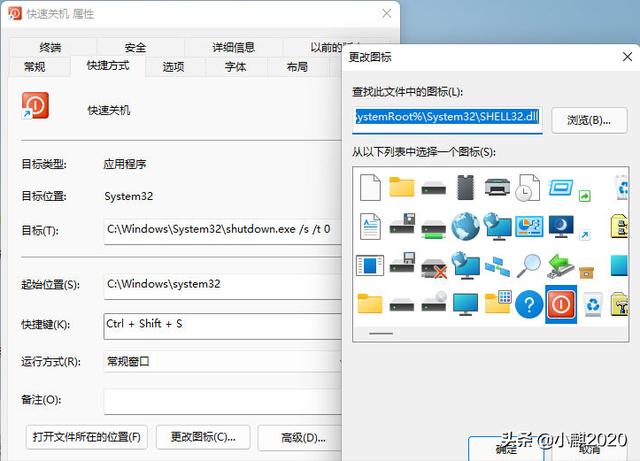Pick the memory chip icon
This screenshot has width=640, height=461.
[465, 187]
